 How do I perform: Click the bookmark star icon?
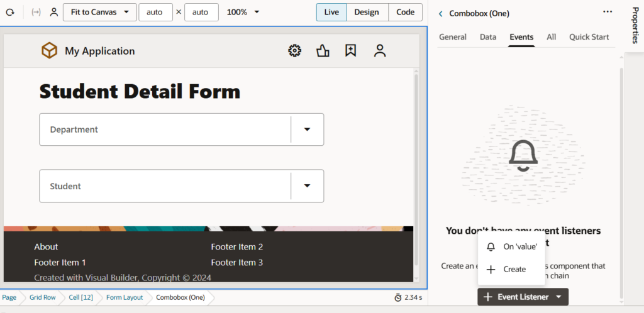pos(351,51)
